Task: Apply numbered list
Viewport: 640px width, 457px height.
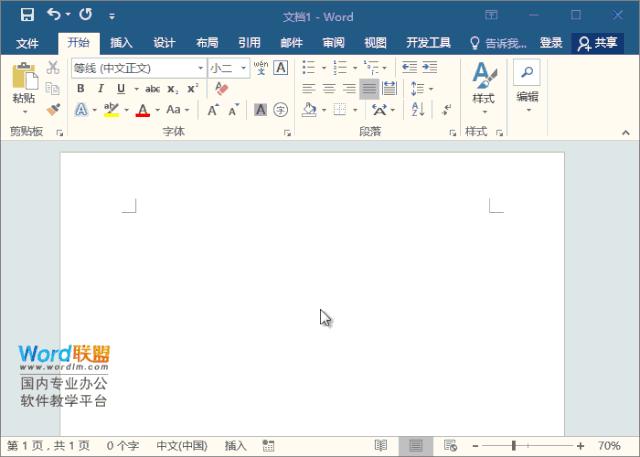Action: coord(340,67)
